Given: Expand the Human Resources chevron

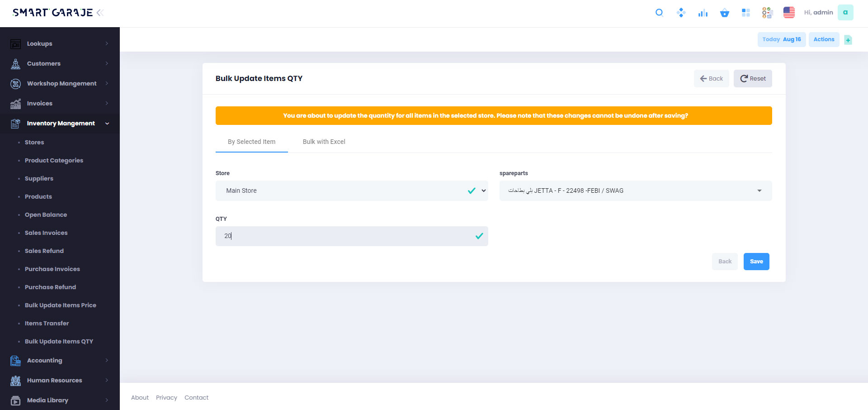Looking at the screenshot, I should 107,380.
